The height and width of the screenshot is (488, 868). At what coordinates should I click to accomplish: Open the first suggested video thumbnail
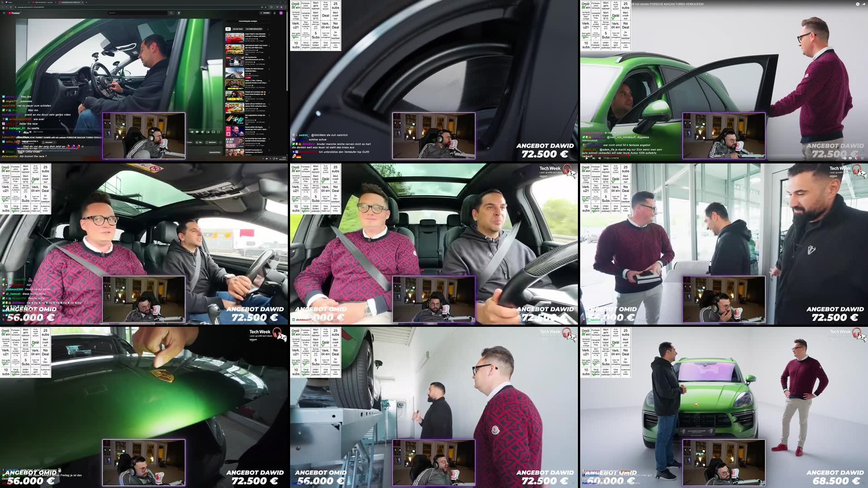pos(235,37)
